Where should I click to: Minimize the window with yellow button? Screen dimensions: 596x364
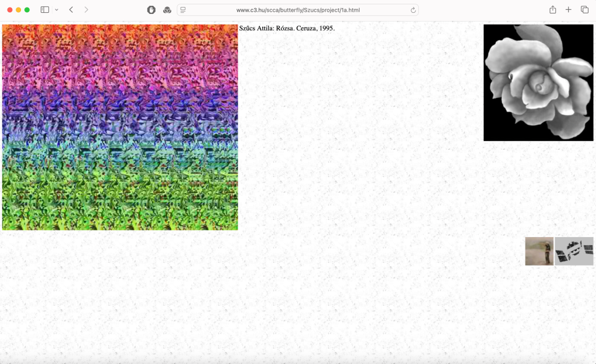[x=18, y=10]
